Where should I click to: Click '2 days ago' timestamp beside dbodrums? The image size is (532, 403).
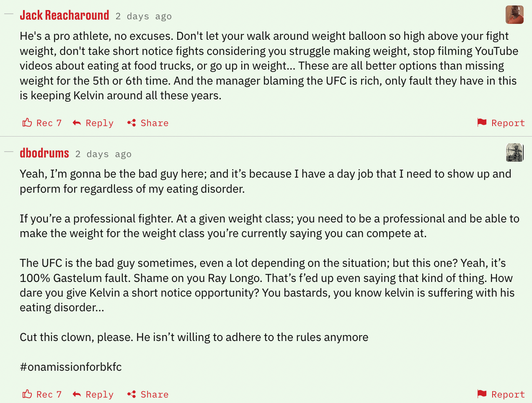click(x=103, y=154)
